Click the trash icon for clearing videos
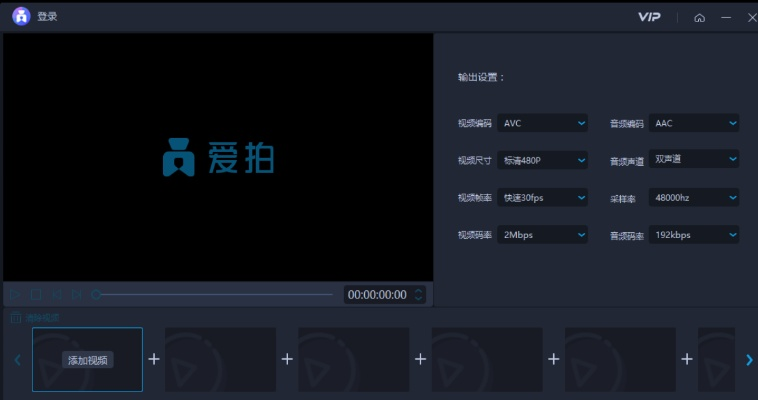758x400 pixels. pos(16,318)
